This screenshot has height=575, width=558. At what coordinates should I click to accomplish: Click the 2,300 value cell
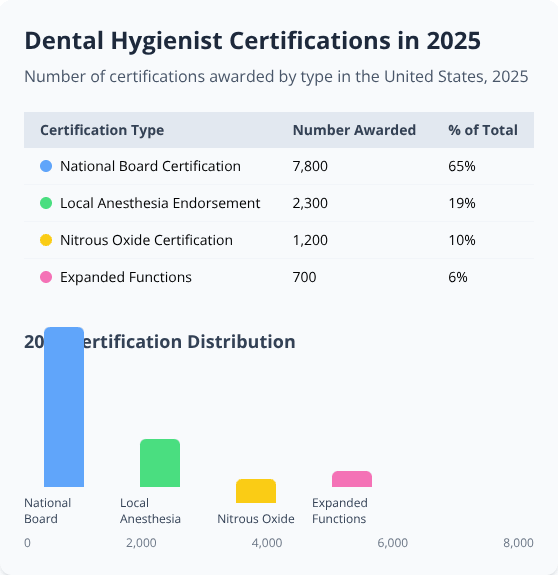pos(310,203)
